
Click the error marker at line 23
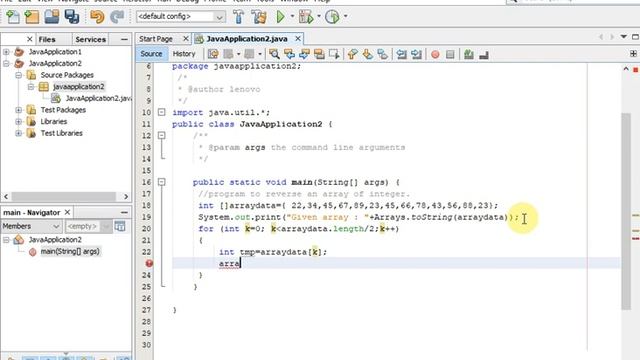point(149,263)
